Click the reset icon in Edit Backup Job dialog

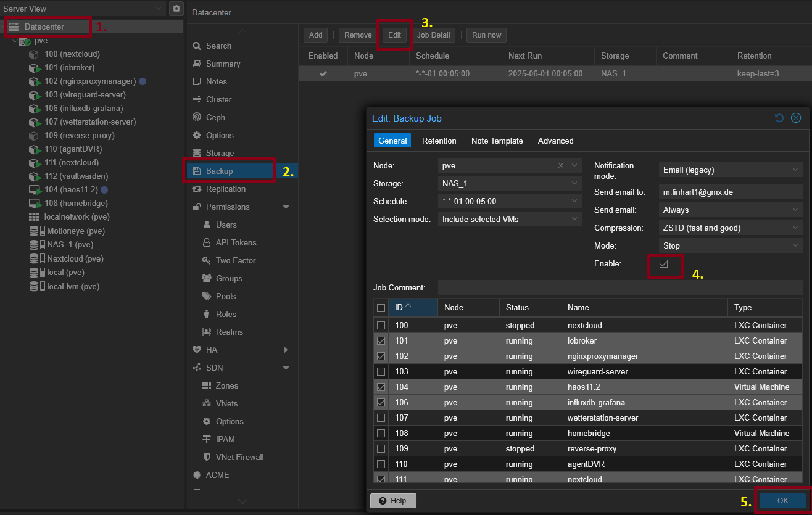coord(779,118)
